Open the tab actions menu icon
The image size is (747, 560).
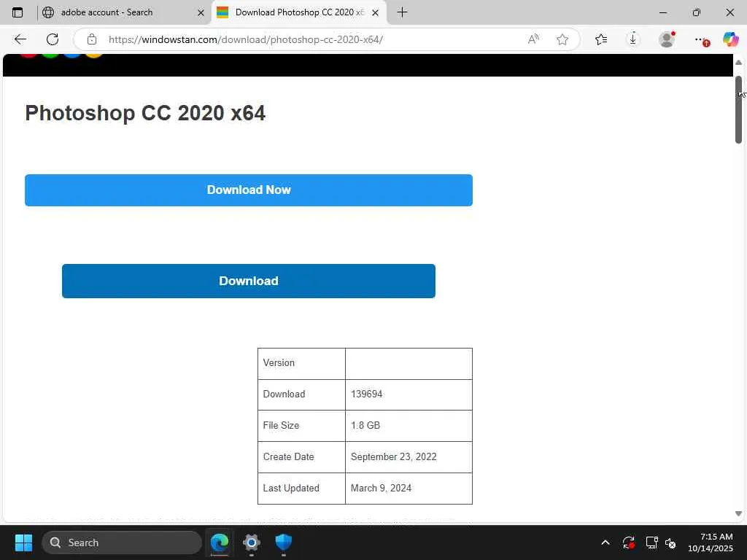[x=18, y=12]
